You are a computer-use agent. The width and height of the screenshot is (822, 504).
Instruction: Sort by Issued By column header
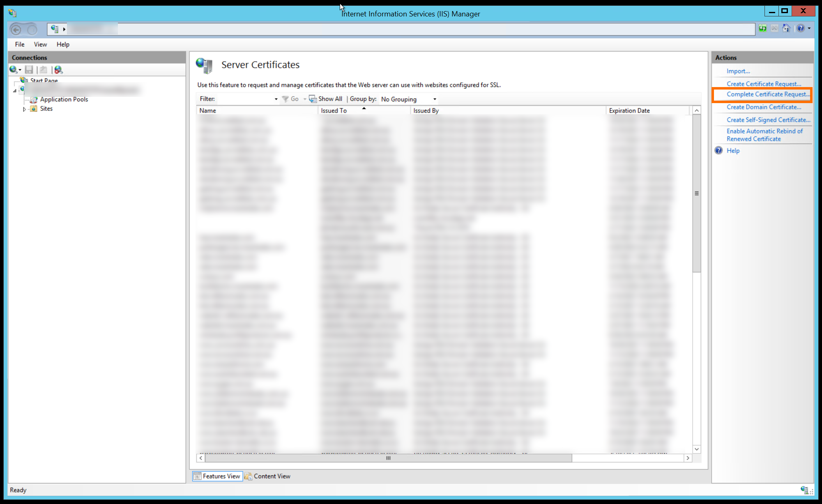tap(508, 110)
